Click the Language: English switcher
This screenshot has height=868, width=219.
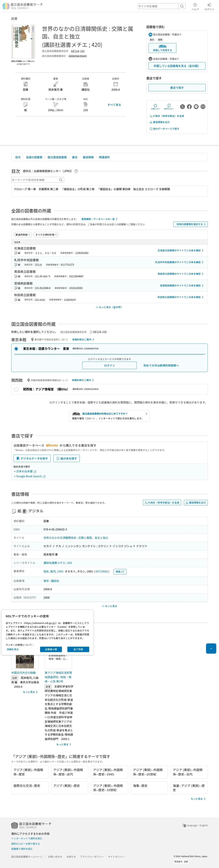click(x=195, y=825)
